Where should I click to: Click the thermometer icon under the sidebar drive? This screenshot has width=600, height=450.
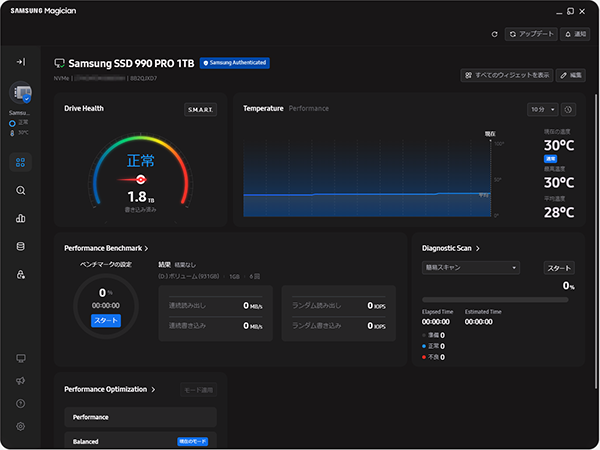[12, 133]
